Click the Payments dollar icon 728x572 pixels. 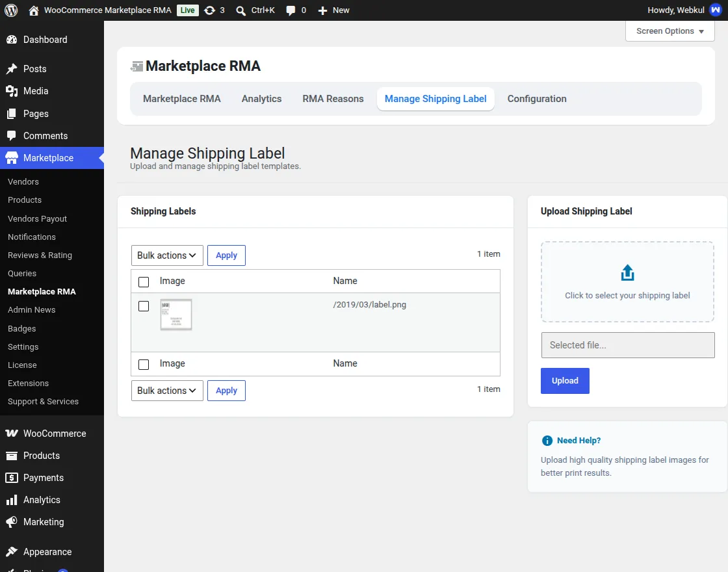[12, 478]
